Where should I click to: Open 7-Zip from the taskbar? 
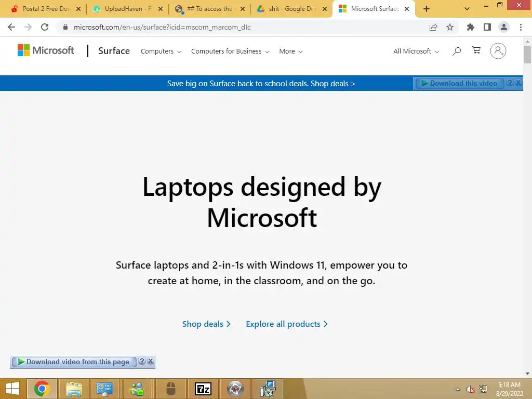click(x=203, y=389)
